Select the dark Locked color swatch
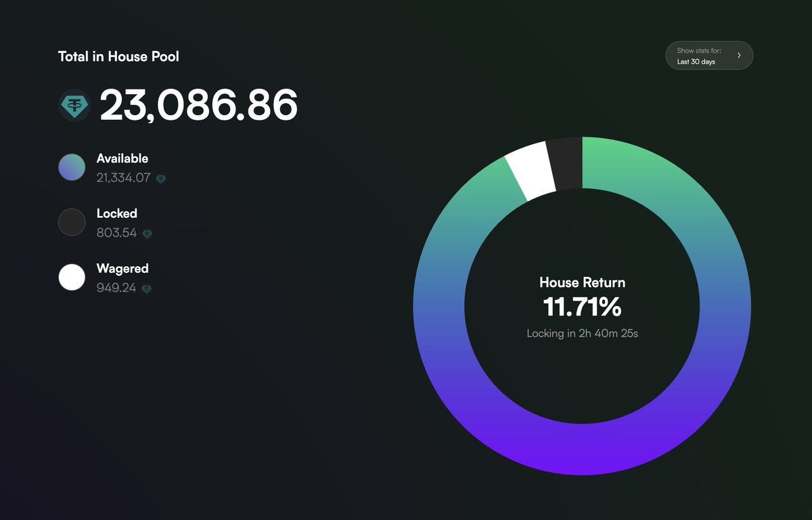The width and height of the screenshot is (812, 520). click(x=72, y=221)
